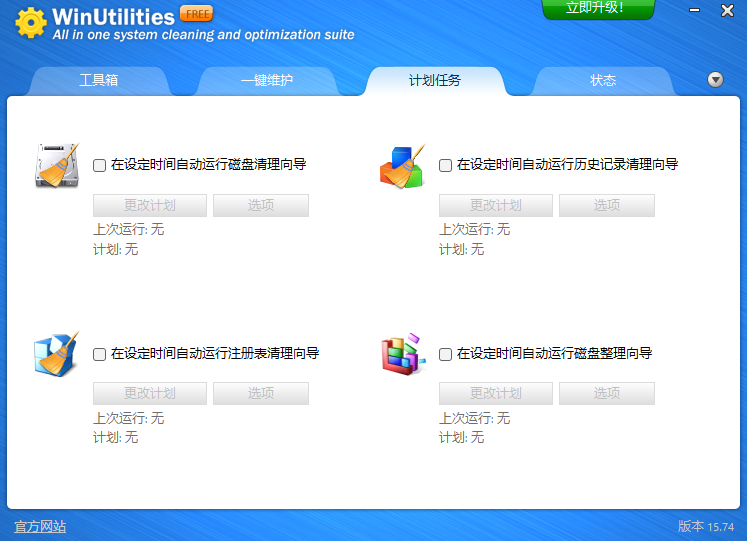Screen dimensions: 747x541
Task: Enable scheduled 磁盘清理向导 checkbox
Action: pyautogui.click(x=99, y=165)
